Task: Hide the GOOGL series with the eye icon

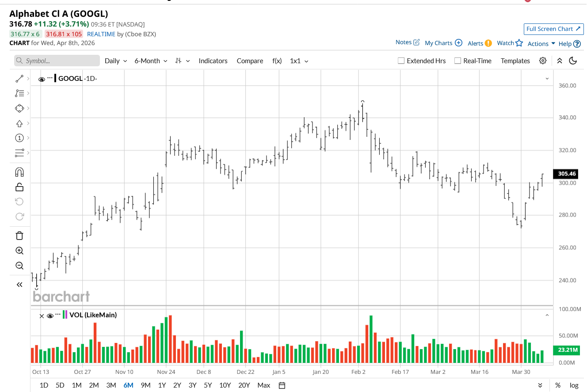Action: point(42,79)
